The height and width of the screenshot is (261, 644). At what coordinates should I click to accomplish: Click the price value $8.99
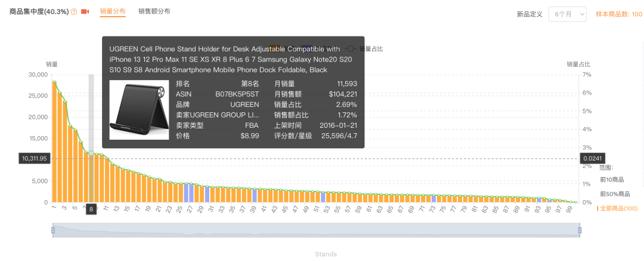[x=250, y=136]
